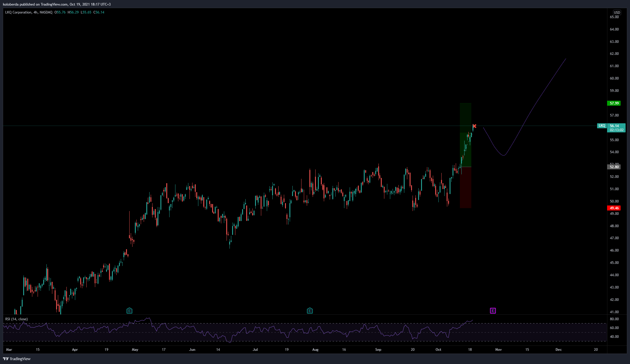This screenshot has height=364, width=630.
Task: Click the 40.00 level on the RSI scale
Action: (x=614, y=337)
